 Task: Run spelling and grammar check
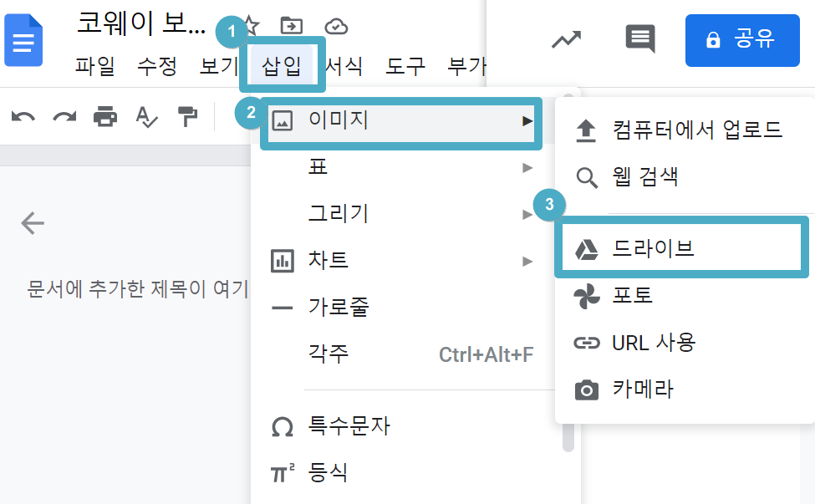tap(146, 117)
